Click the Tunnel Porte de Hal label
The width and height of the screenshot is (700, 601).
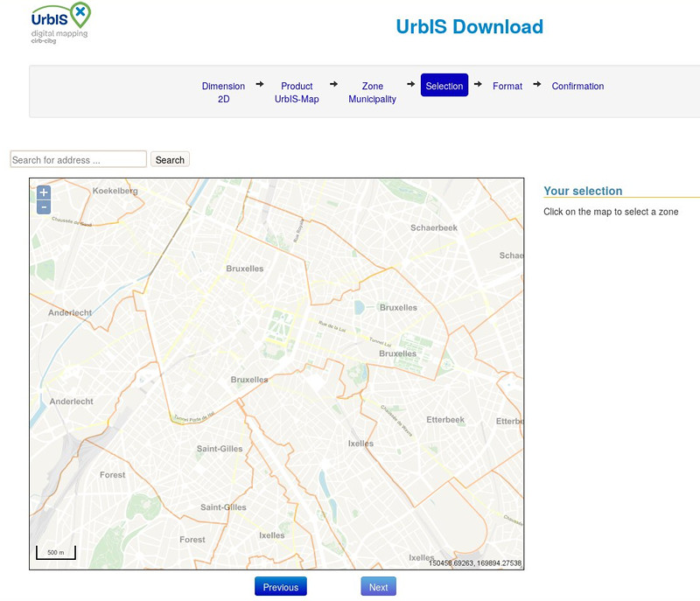[193, 417]
